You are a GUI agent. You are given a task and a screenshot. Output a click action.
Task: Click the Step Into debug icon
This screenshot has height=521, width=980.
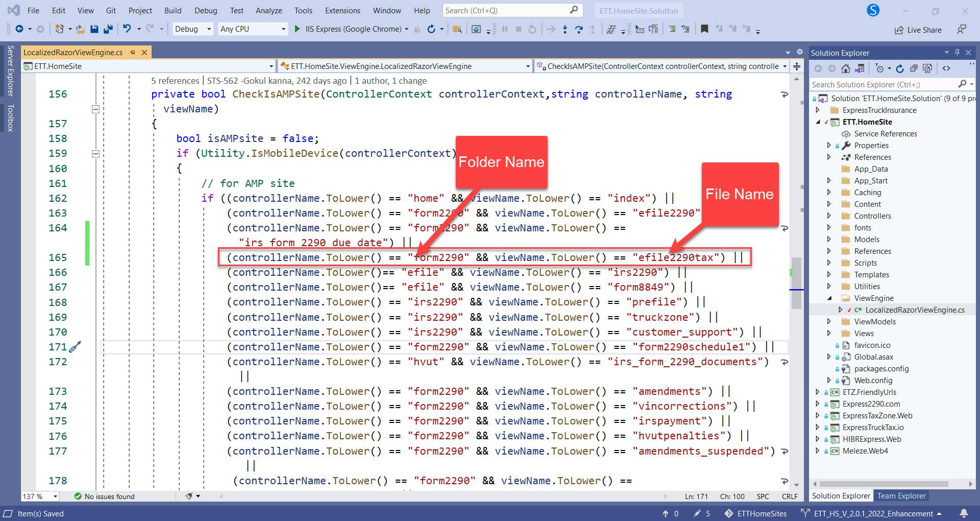565,29
